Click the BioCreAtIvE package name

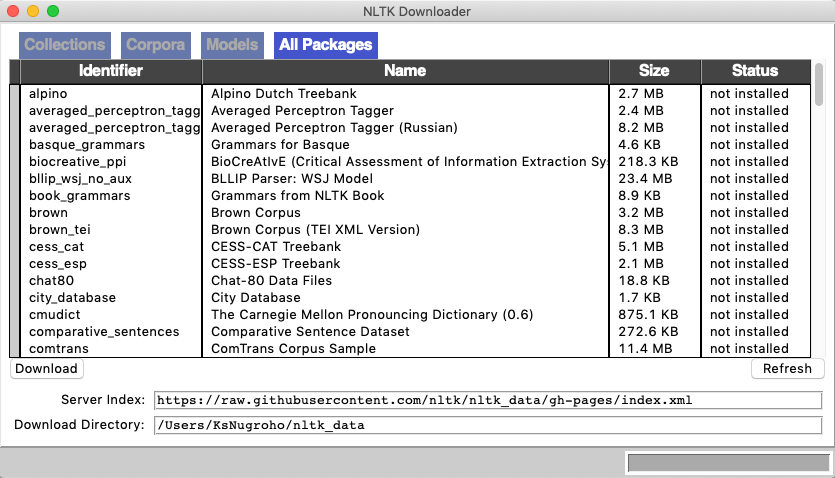pyautogui.click(x=409, y=162)
